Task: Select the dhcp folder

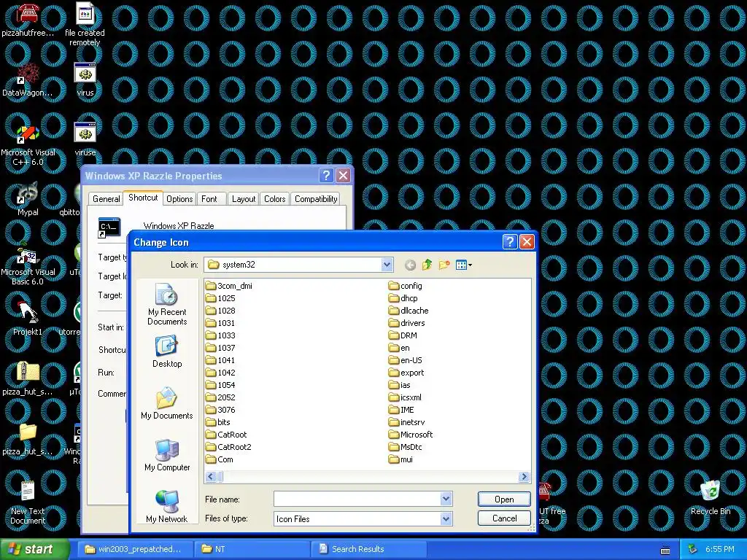Action: (x=403, y=298)
